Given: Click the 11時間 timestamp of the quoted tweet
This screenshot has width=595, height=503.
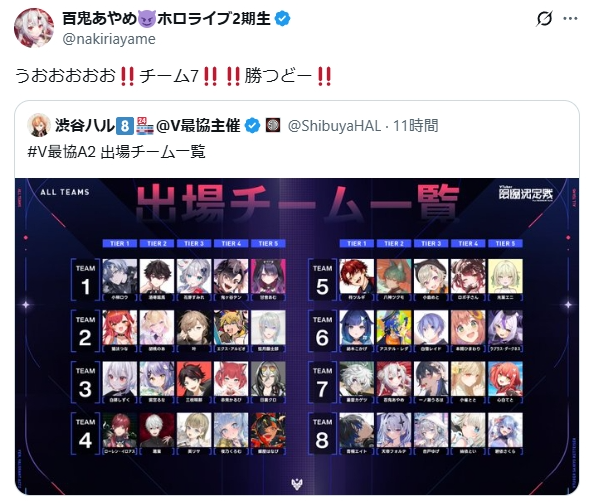Looking at the screenshot, I should tap(416, 126).
